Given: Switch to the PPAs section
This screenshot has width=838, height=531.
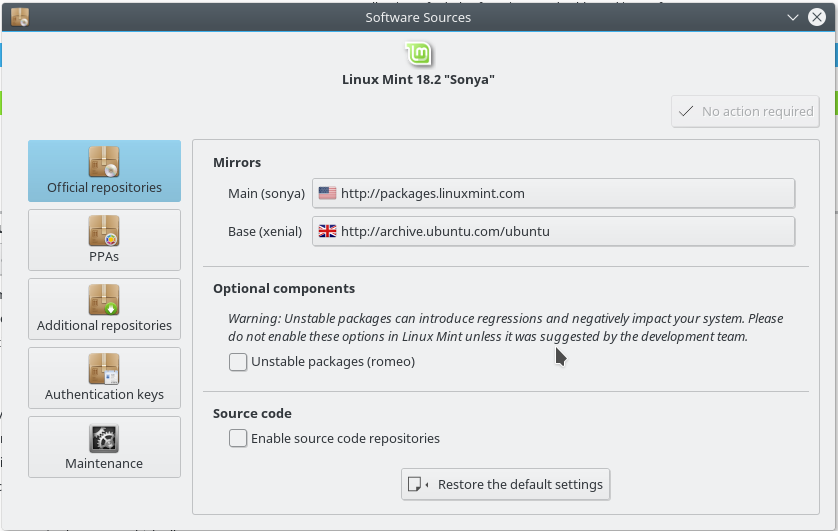Looking at the screenshot, I should pyautogui.click(x=104, y=240).
